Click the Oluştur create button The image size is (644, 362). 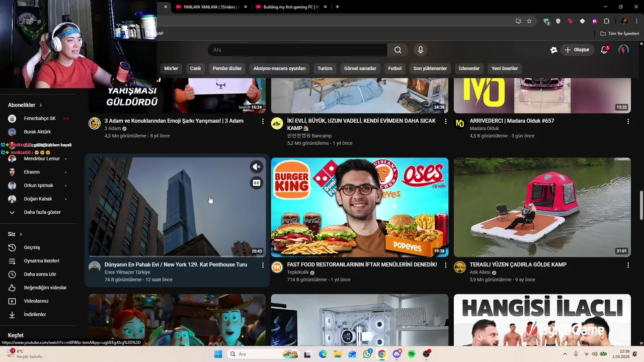tap(577, 50)
